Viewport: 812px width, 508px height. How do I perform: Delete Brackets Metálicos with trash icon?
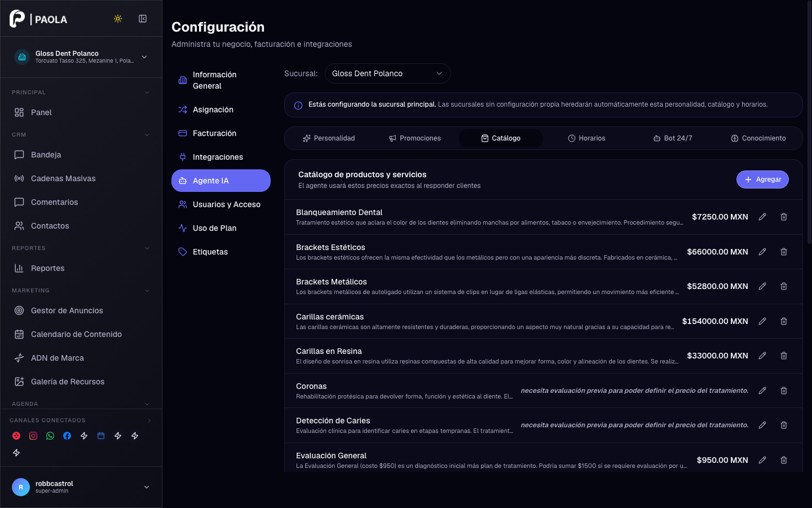tap(784, 286)
